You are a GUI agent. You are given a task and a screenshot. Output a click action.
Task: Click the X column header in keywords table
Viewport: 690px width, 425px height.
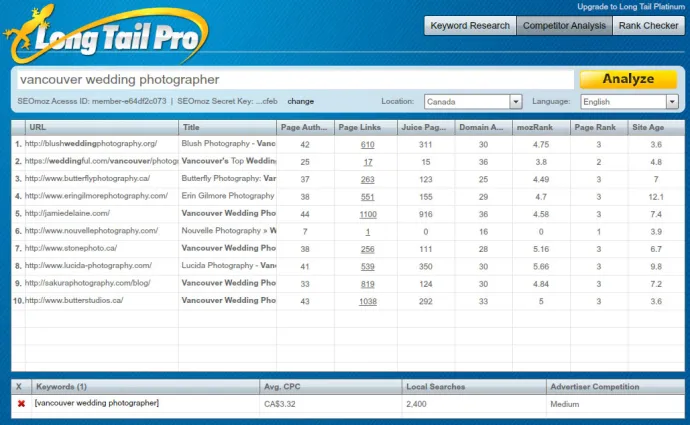19,387
